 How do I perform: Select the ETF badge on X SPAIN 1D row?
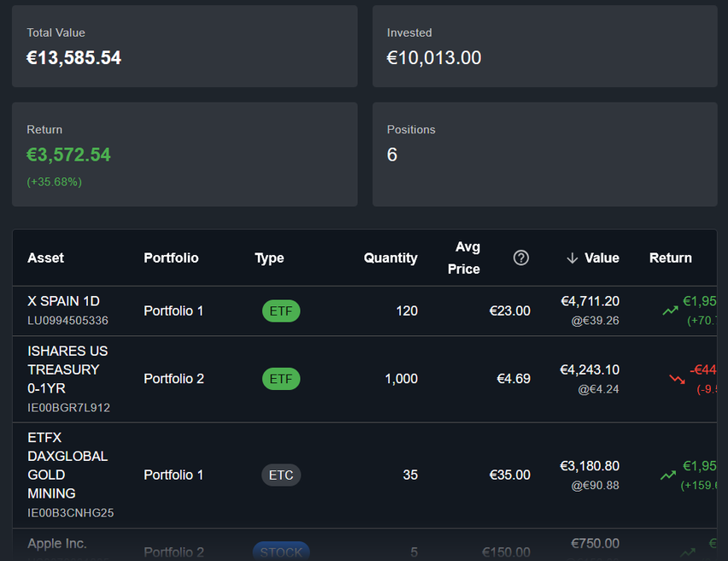tap(281, 310)
